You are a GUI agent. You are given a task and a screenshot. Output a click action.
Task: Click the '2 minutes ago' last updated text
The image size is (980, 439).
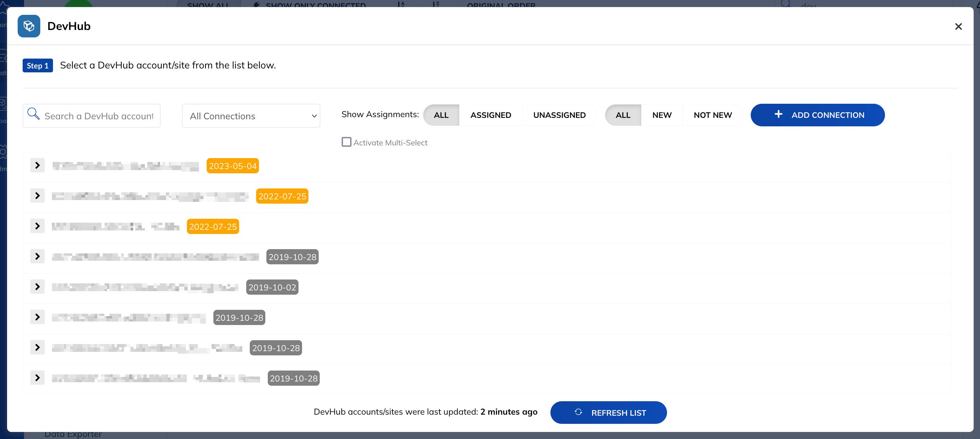click(x=509, y=411)
